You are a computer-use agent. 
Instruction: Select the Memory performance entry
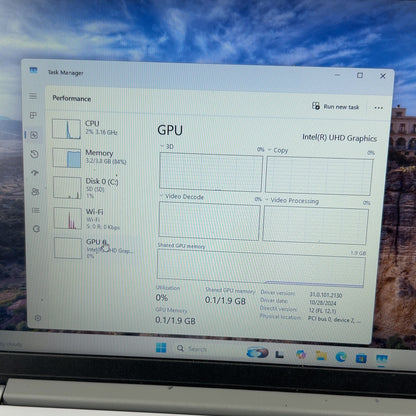click(93, 157)
